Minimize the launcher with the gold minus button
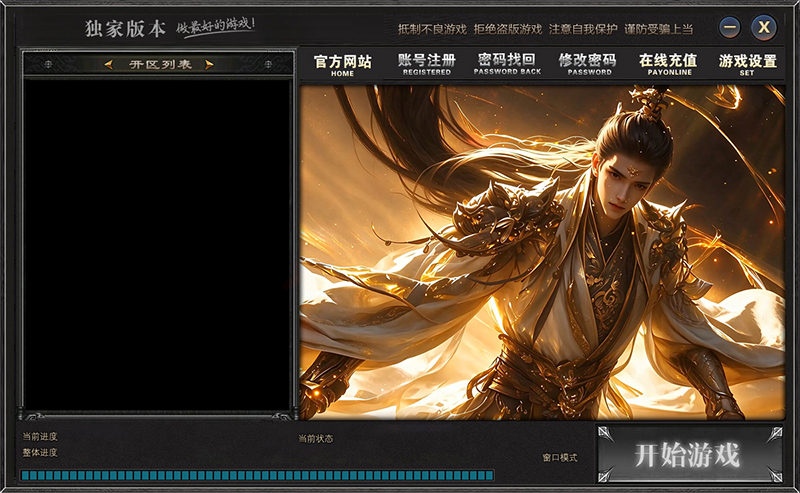The image size is (800, 493). pyautogui.click(x=730, y=27)
